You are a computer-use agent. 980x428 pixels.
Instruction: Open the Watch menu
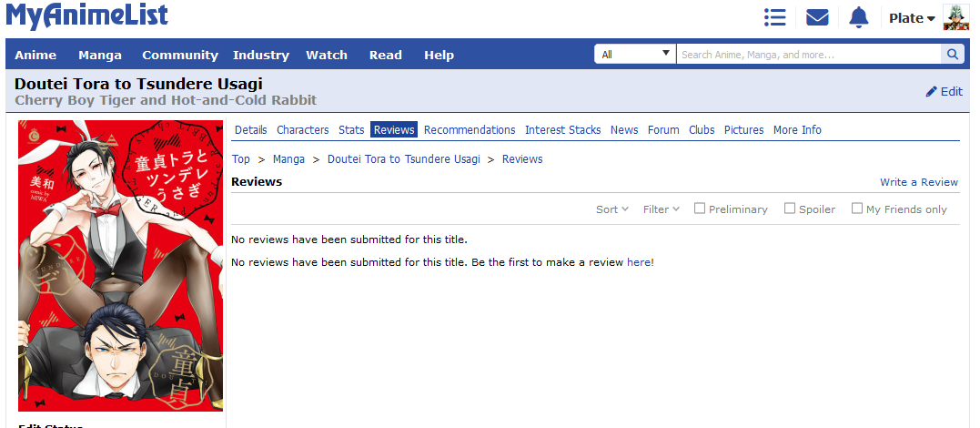(x=327, y=55)
